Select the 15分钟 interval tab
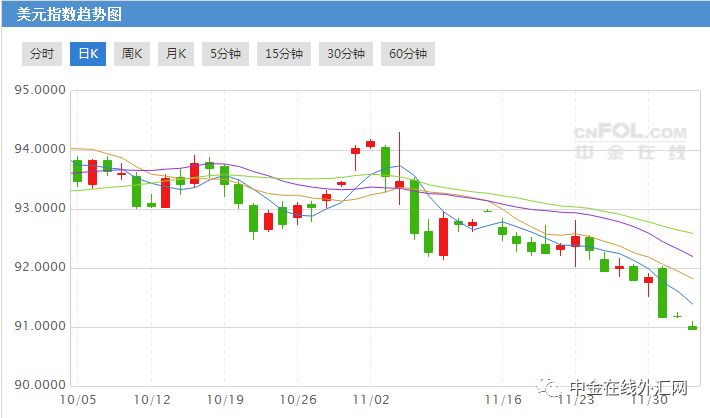The width and height of the screenshot is (710, 418). pos(284,54)
